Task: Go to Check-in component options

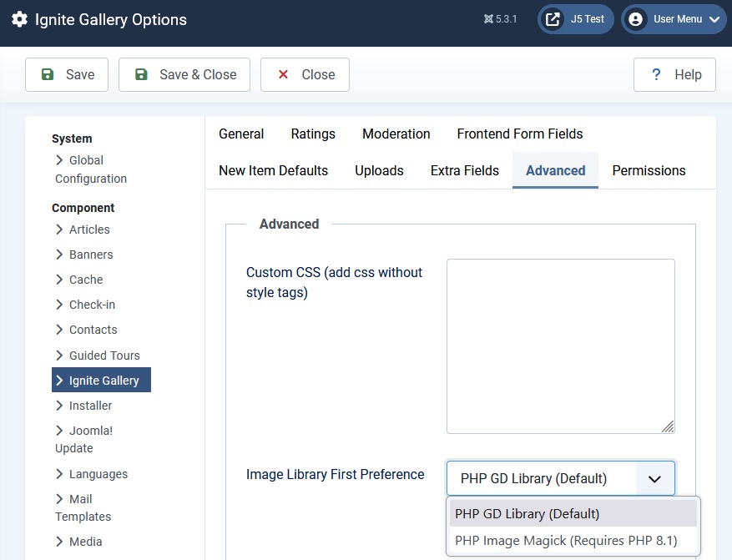Action: 85,305
